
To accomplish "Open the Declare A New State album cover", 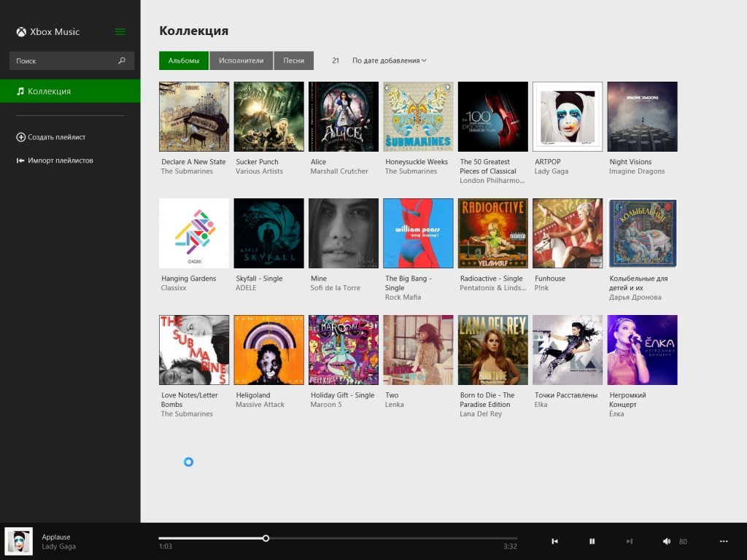I will point(194,117).
